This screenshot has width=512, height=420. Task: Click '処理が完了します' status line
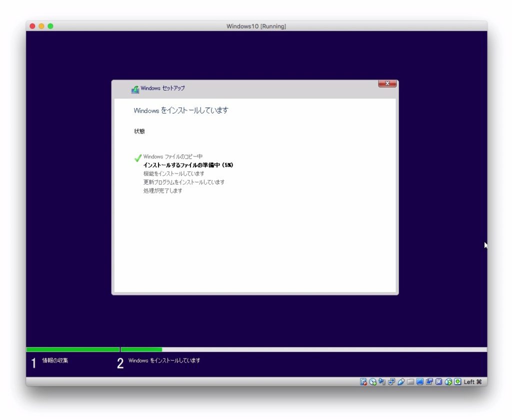coord(162,190)
